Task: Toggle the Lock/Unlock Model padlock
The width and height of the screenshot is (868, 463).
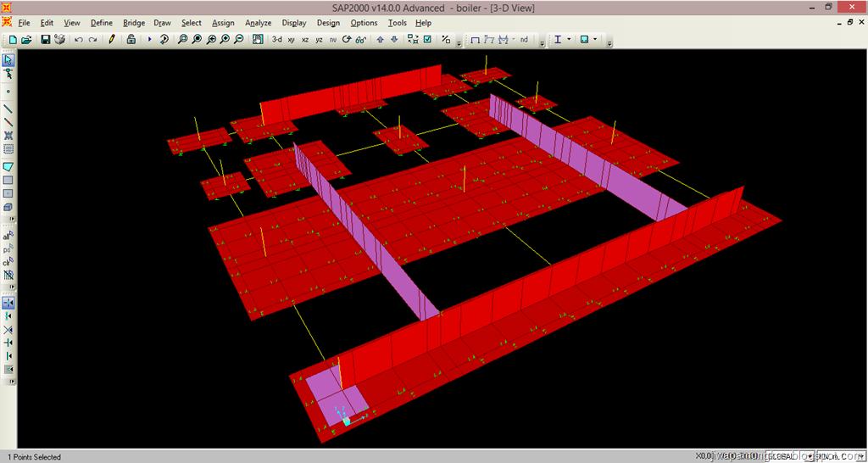Action: pos(131,39)
